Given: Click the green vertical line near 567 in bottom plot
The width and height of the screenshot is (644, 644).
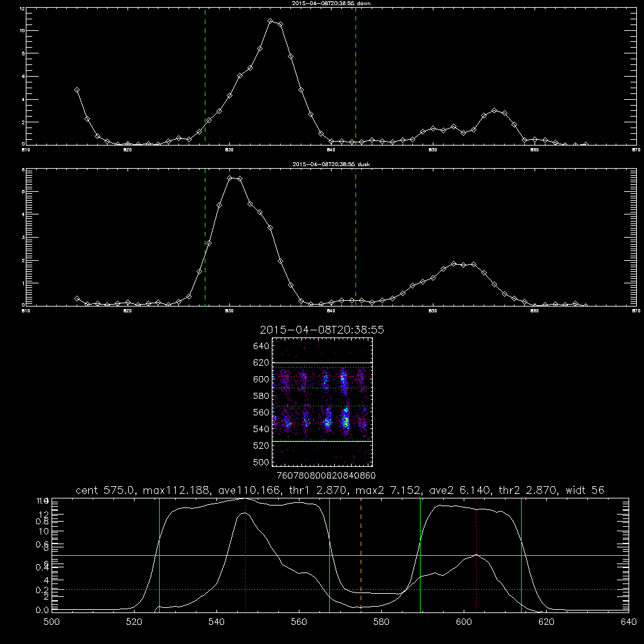Looking at the screenshot, I should pyautogui.click(x=329, y=554).
